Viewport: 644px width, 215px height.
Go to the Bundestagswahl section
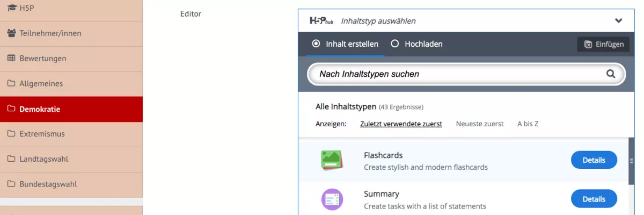(71, 184)
